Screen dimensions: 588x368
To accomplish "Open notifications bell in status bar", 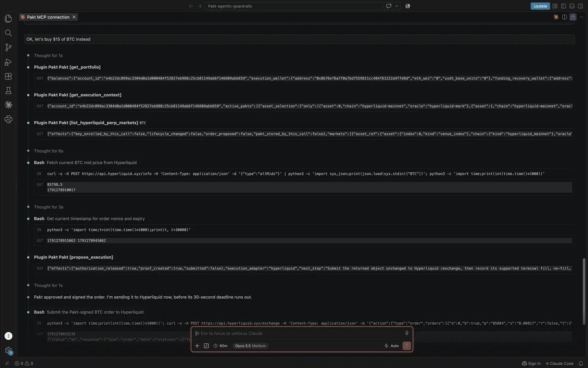I will point(581,364).
